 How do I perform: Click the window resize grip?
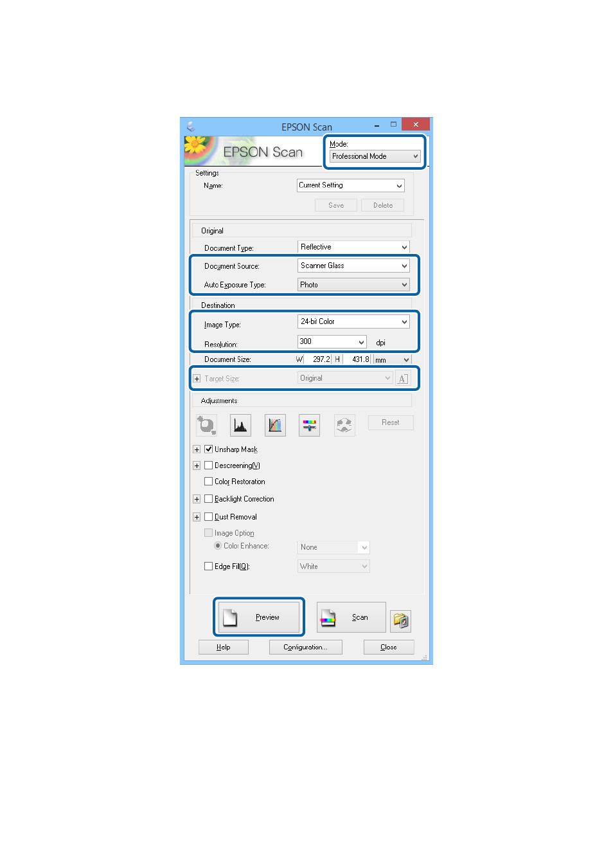tap(424, 657)
